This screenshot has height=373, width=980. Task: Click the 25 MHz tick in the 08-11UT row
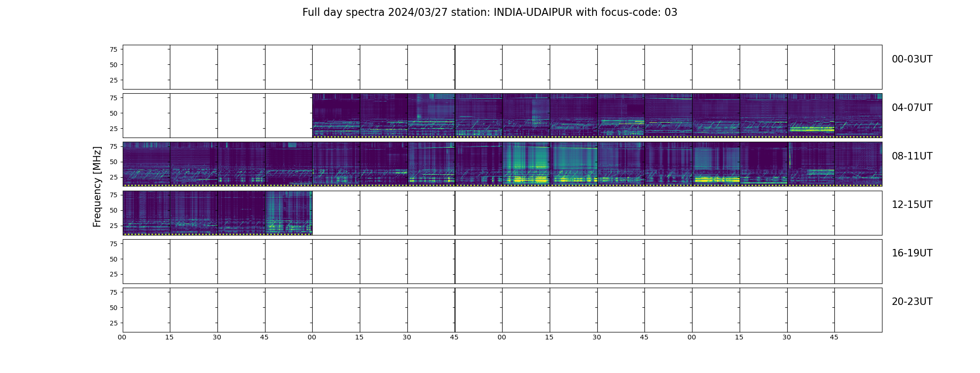point(113,177)
